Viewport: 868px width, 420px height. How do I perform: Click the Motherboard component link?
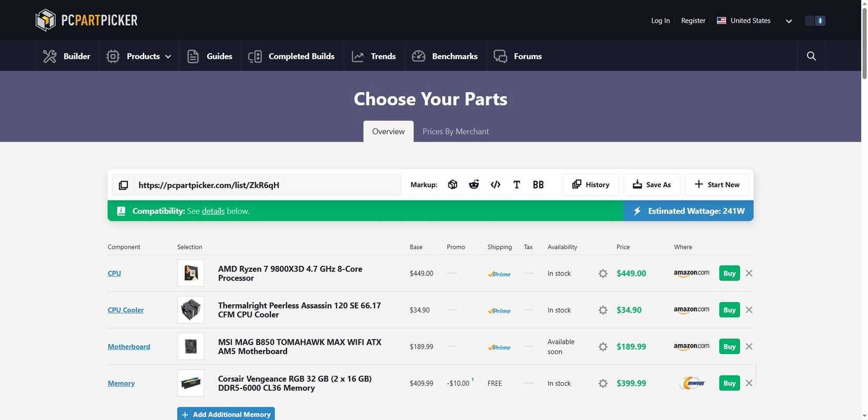point(129,346)
